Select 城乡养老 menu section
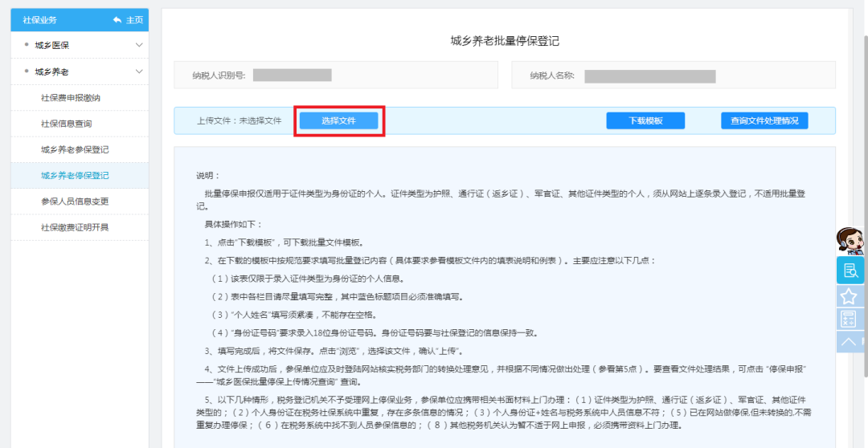Viewport: 868px width, 448px height. coord(52,71)
